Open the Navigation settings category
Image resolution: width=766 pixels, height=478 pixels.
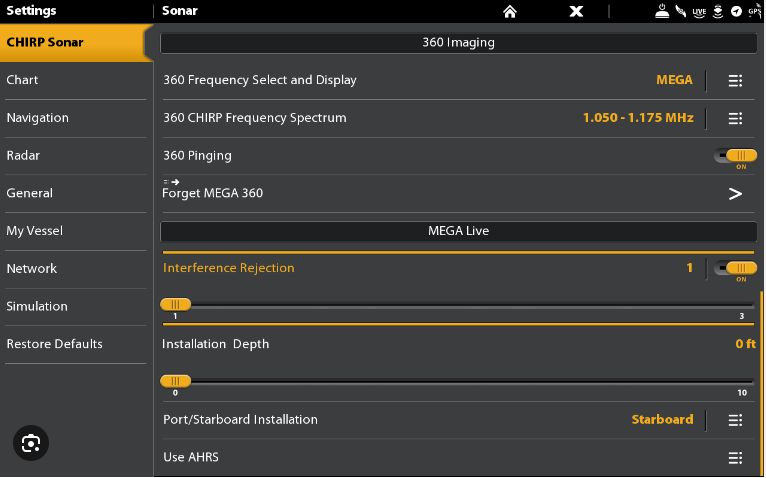76,118
